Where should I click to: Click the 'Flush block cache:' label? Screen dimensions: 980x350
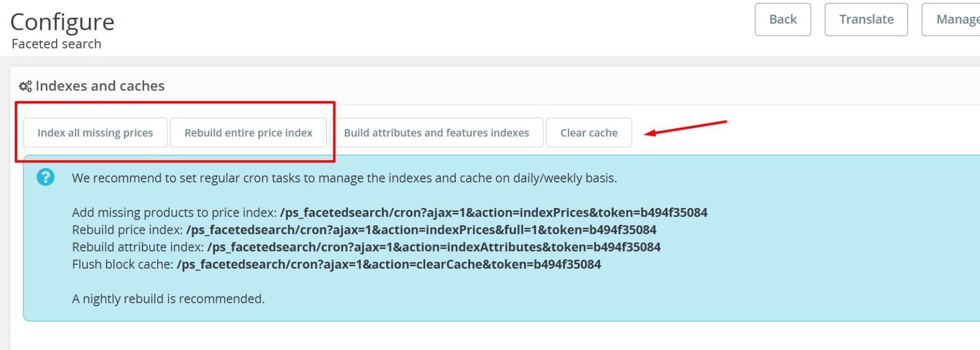pos(122,265)
